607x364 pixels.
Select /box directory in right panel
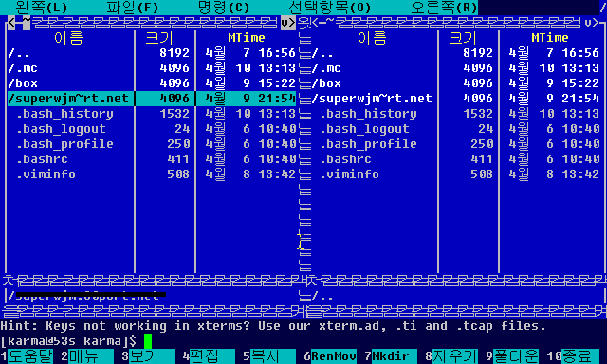click(x=455, y=83)
